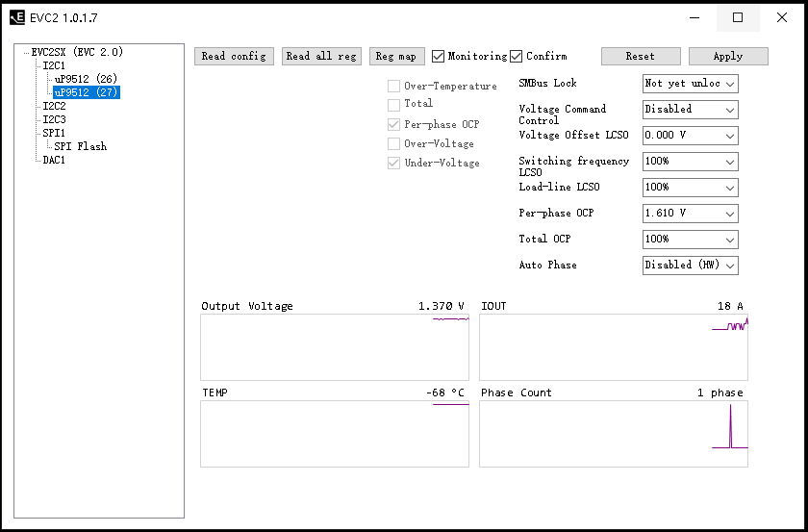Screen dimensions: 808x532
Task: Select the SPI Flash tree node
Action: tap(81, 146)
